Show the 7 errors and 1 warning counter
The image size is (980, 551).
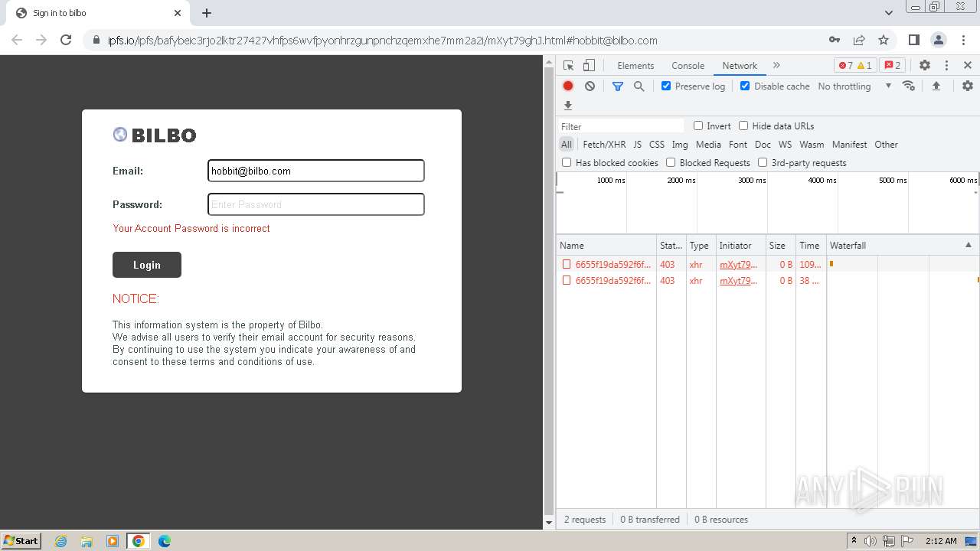point(854,66)
